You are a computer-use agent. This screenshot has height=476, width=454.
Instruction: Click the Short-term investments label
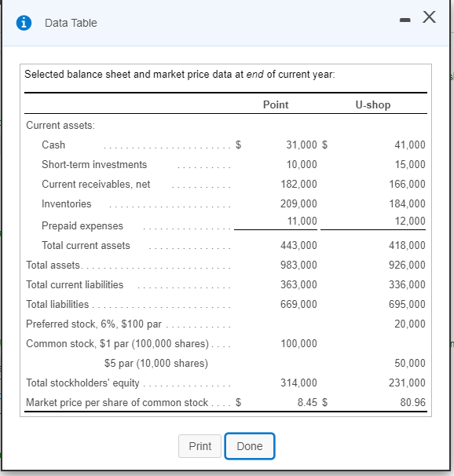[x=94, y=164]
